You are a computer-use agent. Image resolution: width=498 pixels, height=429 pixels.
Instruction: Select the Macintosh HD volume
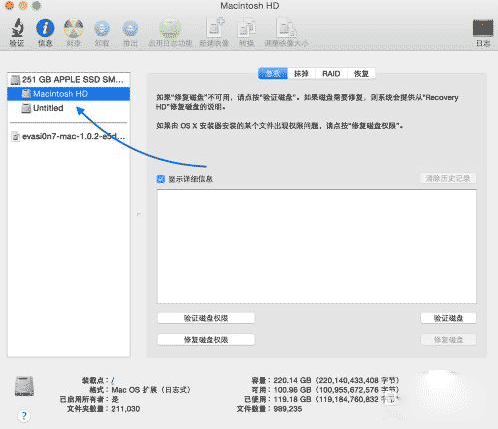coord(69,94)
